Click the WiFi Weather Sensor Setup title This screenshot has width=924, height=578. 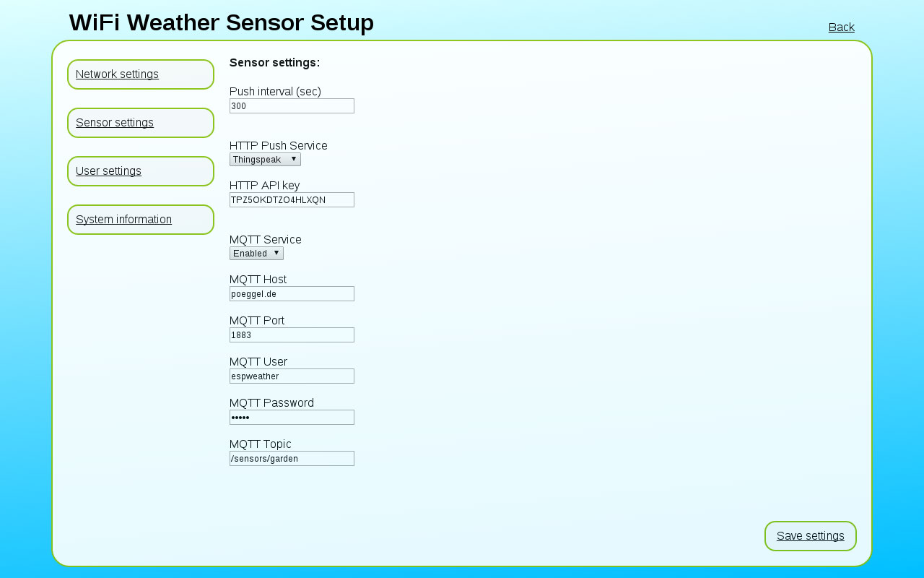[222, 23]
